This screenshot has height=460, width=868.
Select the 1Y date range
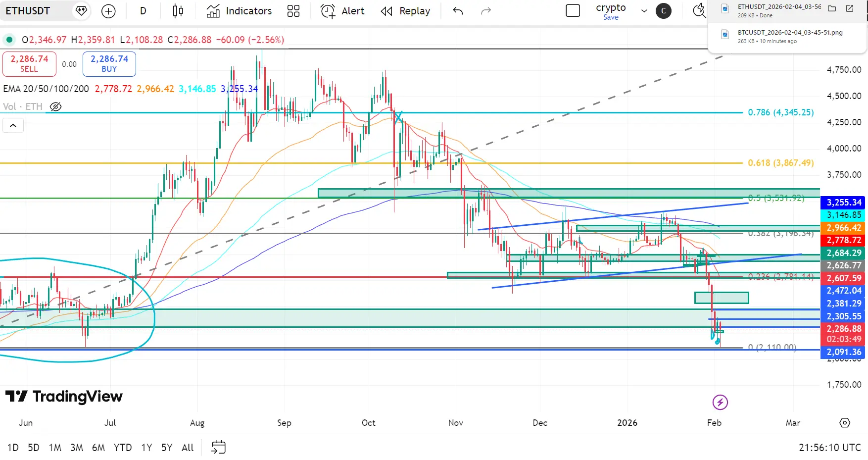tap(146, 448)
